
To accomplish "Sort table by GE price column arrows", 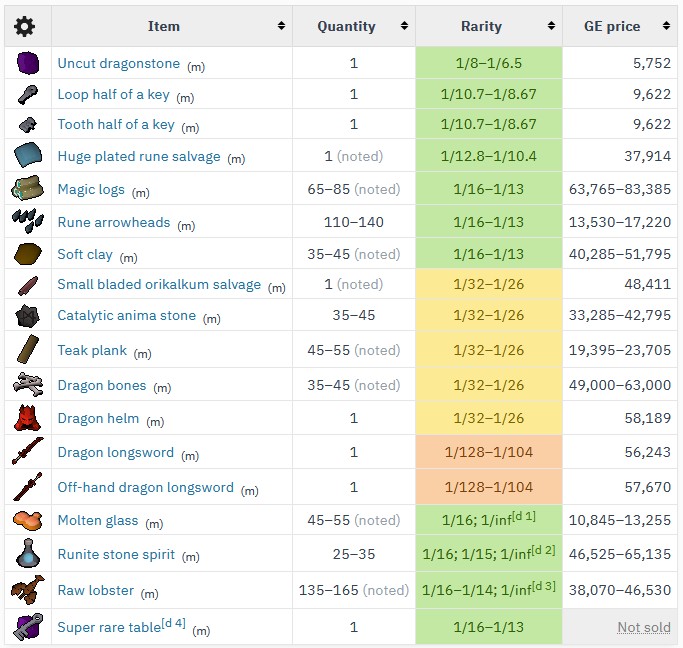I will 666,26.
